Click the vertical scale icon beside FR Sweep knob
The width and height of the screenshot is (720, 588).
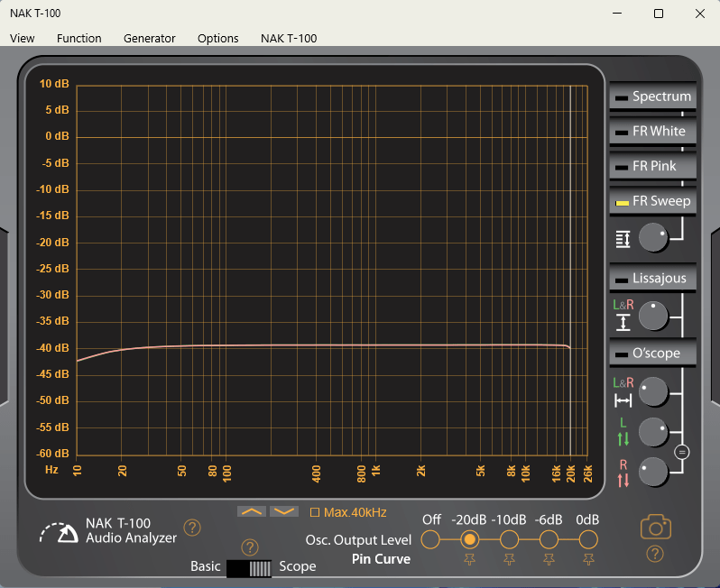[623, 239]
